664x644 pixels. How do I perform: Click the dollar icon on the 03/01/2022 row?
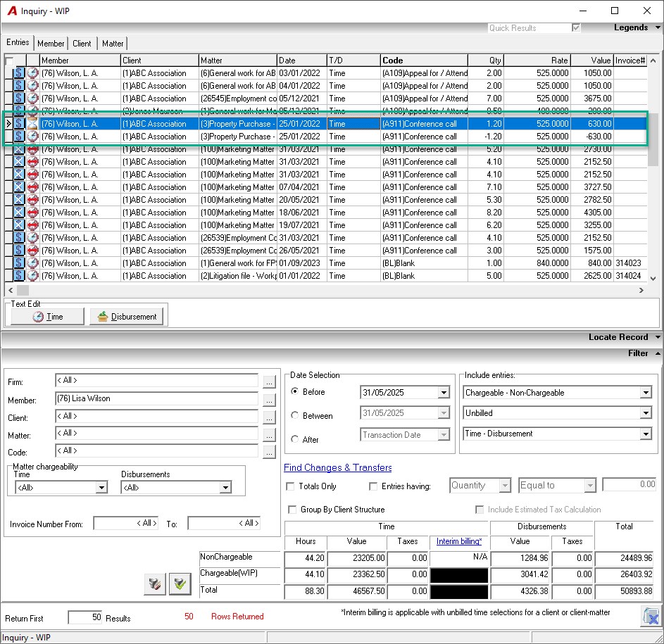(19, 73)
